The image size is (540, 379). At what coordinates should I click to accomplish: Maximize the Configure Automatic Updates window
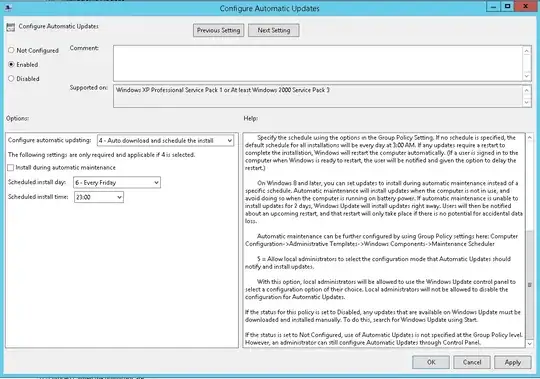point(507,7)
